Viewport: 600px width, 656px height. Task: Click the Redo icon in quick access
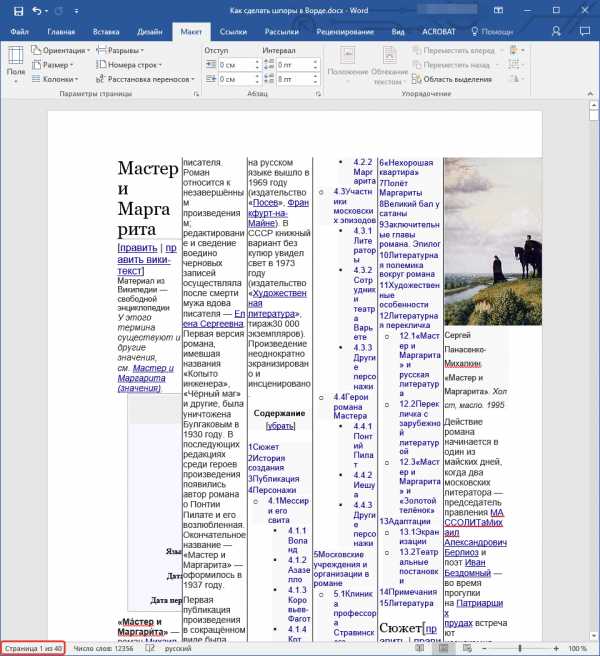59,11
